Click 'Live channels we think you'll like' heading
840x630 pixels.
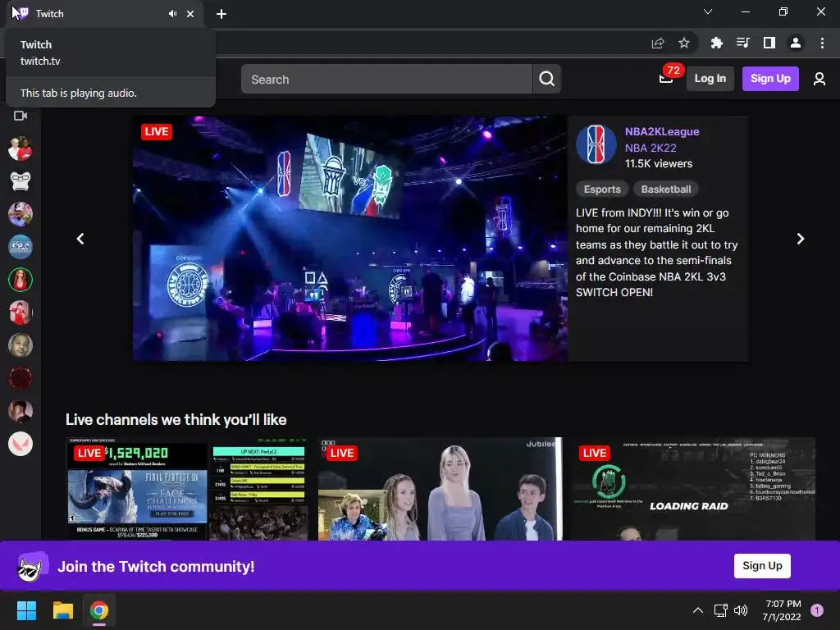(x=176, y=419)
